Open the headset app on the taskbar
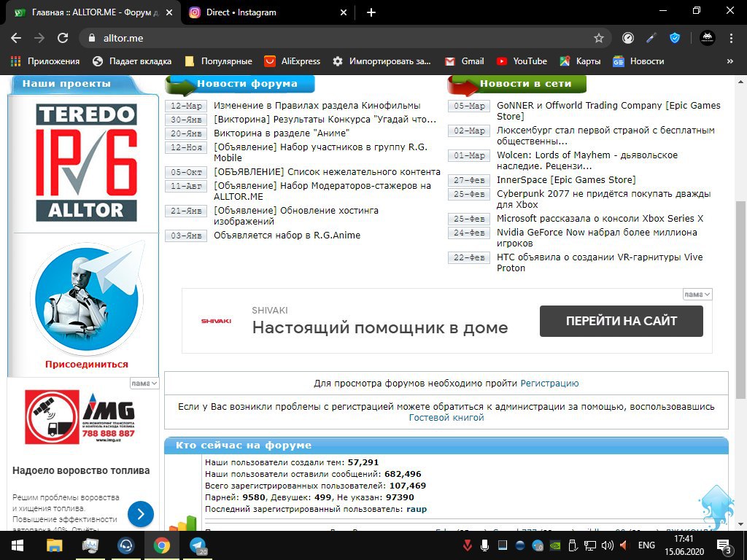The image size is (747, 560). pos(125,545)
